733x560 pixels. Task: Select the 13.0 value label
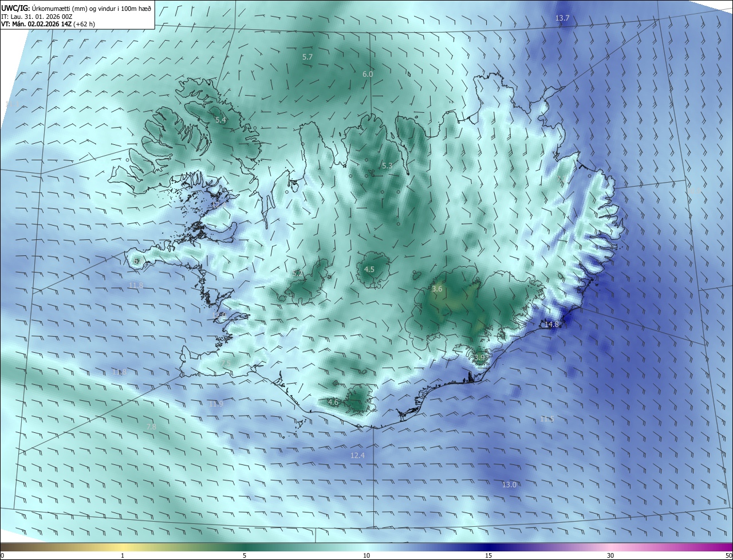(x=509, y=485)
